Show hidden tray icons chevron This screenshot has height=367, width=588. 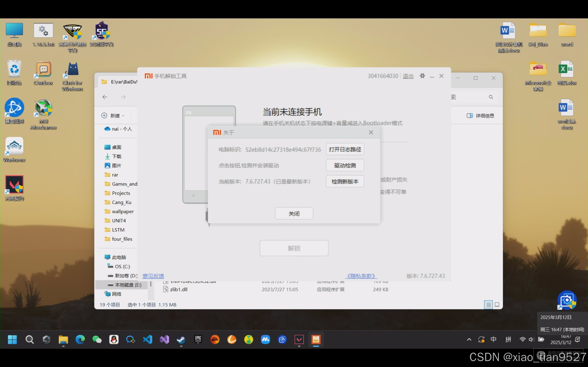(469, 339)
